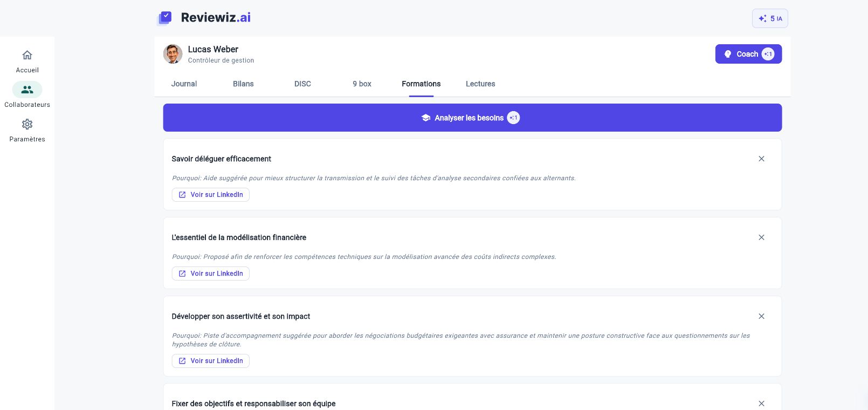Viewport: 868px width, 410px height.
Task: Remove the modélisation financière training card
Action: coord(761,237)
